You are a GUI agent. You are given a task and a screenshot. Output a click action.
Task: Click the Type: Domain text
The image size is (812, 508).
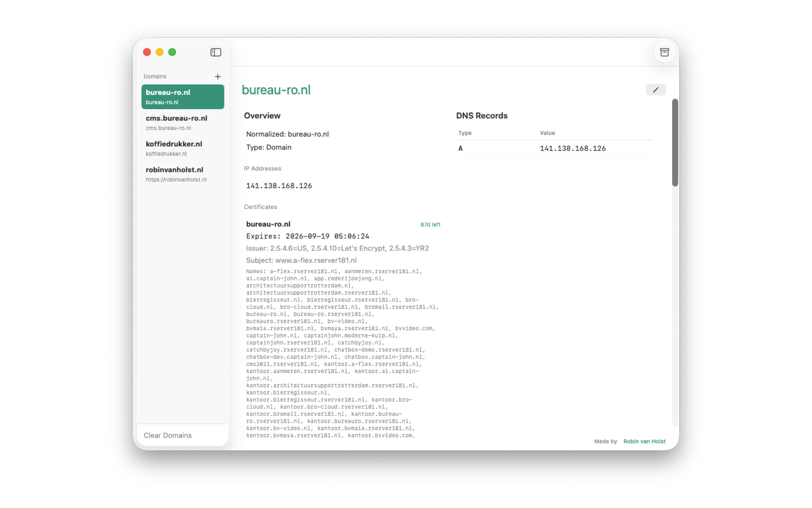coord(269,147)
